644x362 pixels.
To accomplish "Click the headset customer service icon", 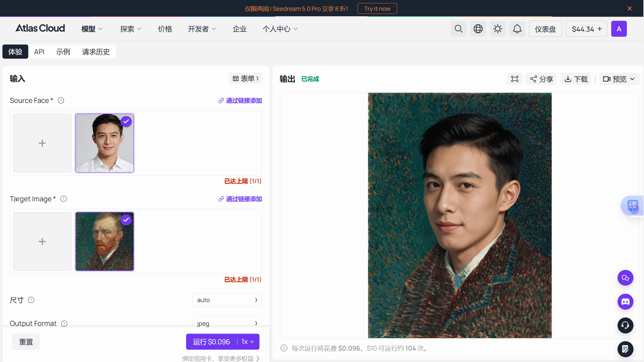I will 625,325.
